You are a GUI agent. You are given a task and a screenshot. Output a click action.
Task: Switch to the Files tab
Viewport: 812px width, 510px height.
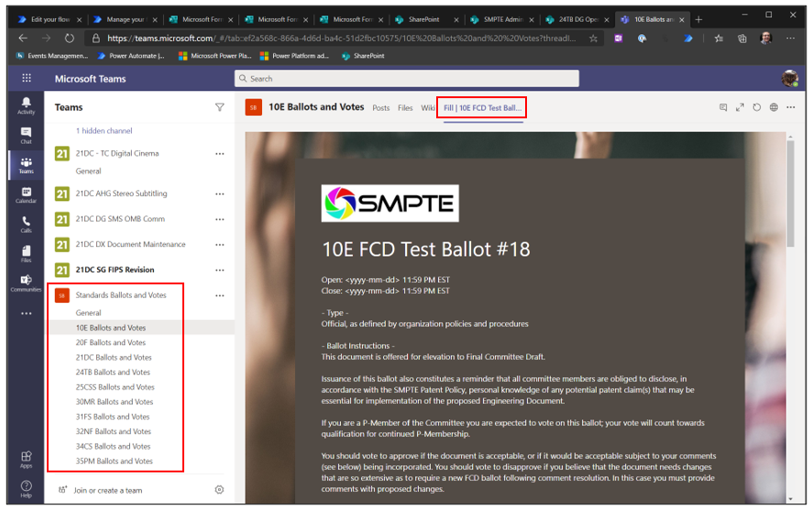405,107
